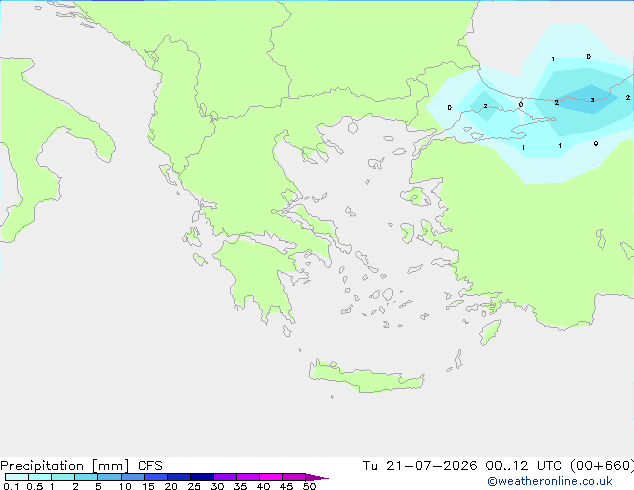This screenshot has height=490, width=634.
Task: Select the legend swatch between 25 and 30
Action: coord(202,477)
